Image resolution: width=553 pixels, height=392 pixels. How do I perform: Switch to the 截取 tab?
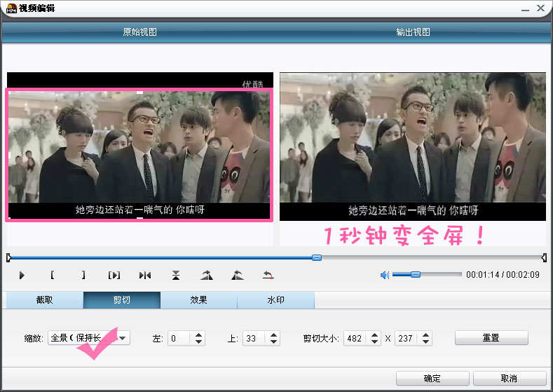[45, 300]
